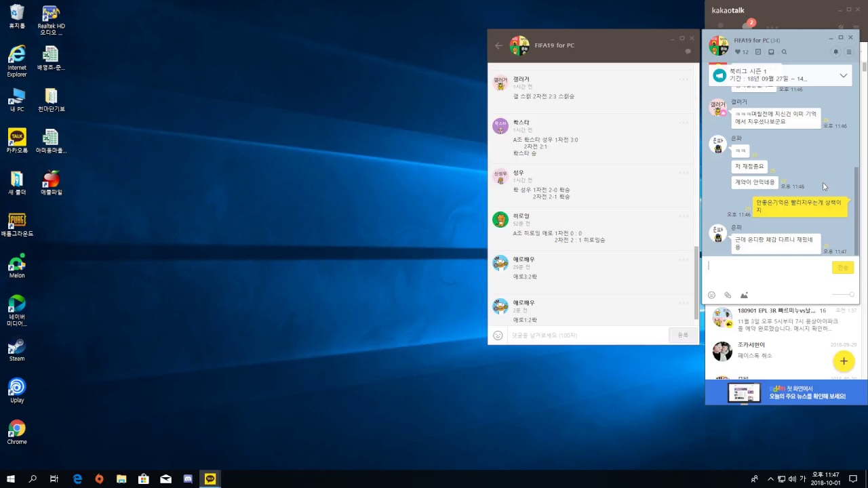The height and width of the screenshot is (488, 868).
Task: Click 갤러거's profile picture in the chat
Action: click(x=718, y=106)
